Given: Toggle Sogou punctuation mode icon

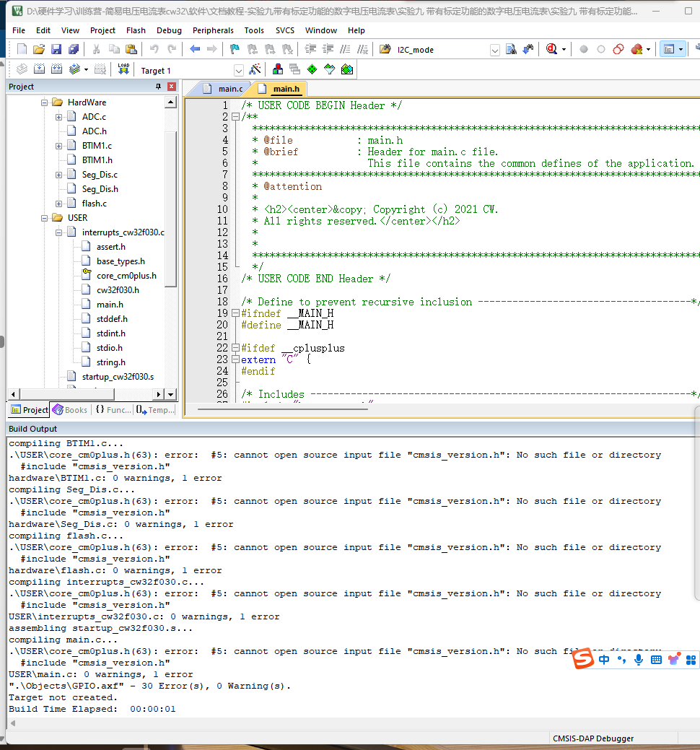Looking at the screenshot, I should (621, 660).
